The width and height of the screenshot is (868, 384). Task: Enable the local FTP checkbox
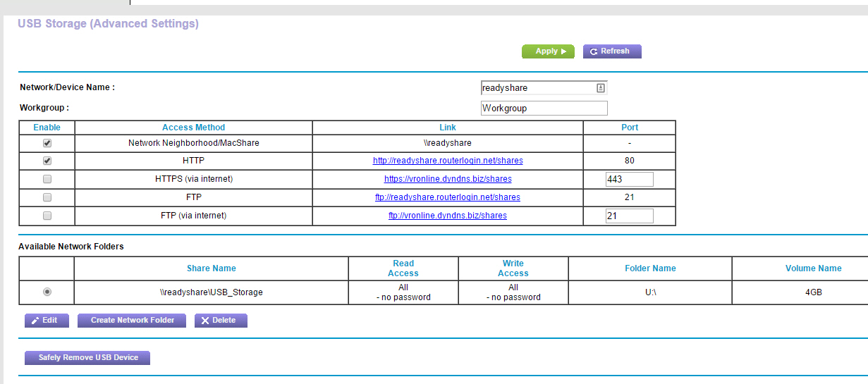coord(47,197)
